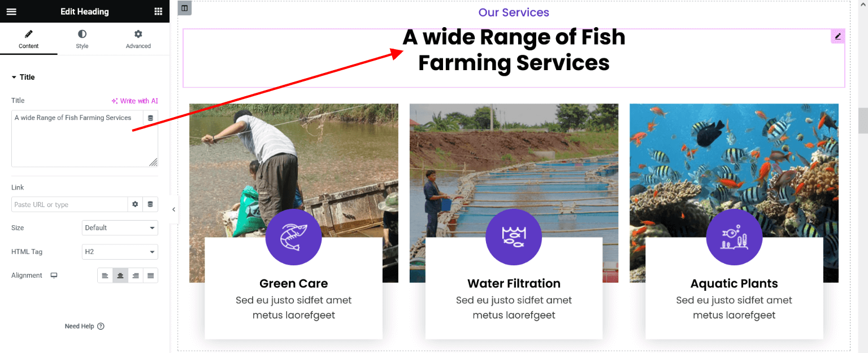Switch to the Advanced tab
This screenshot has height=353, width=868.
click(138, 39)
